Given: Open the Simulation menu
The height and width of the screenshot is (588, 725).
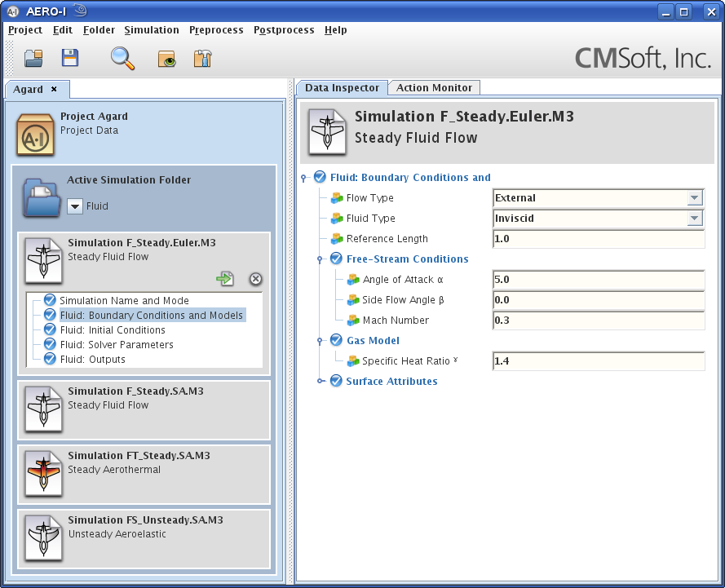Looking at the screenshot, I should click(152, 30).
